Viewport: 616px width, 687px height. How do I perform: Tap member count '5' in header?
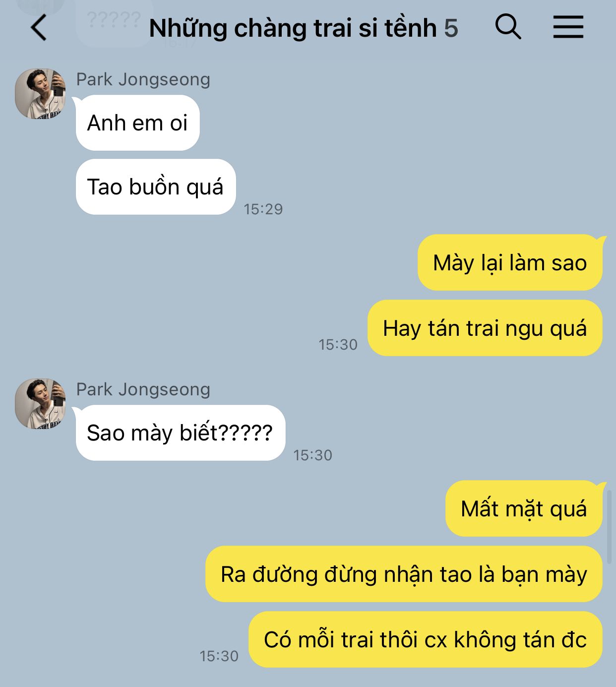pyautogui.click(x=451, y=28)
